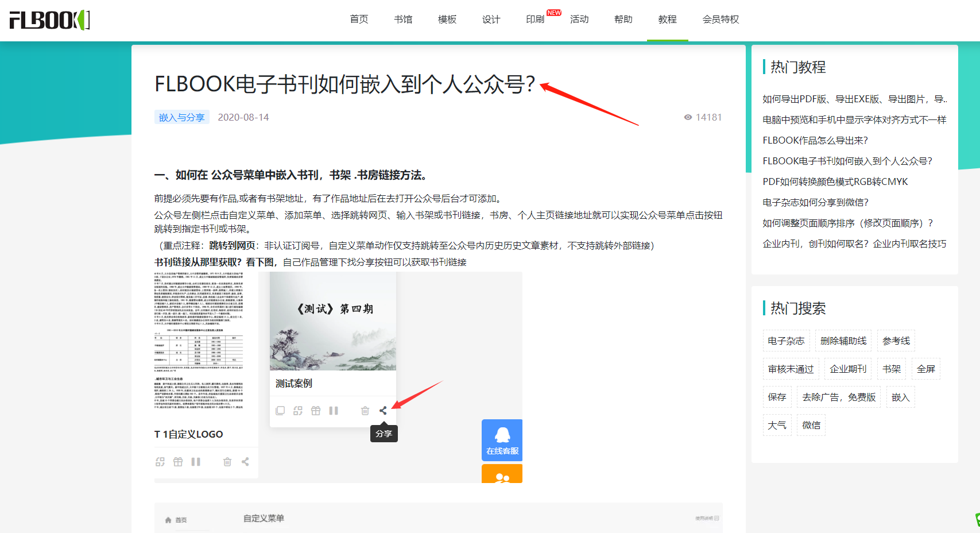Select the 删除辅助线 search tag
The height and width of the screenshot is (533, 980).
pyautogui.click(x=843, y=341)
